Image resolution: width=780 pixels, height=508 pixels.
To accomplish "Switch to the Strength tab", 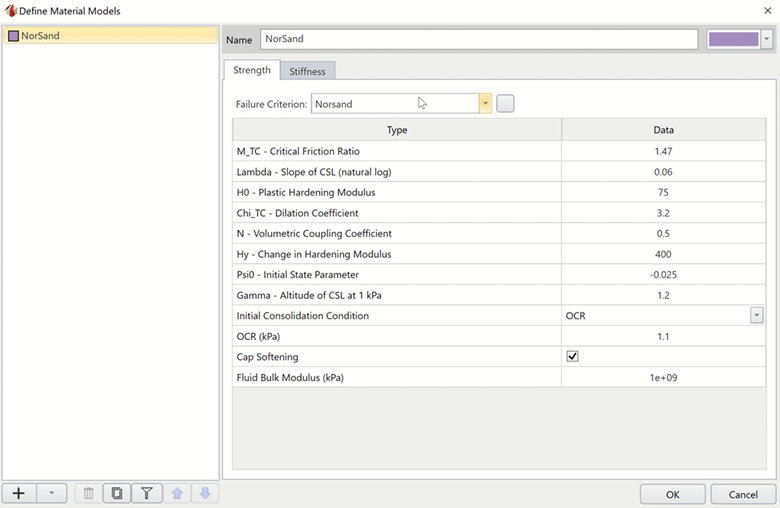I will (252, 70).
